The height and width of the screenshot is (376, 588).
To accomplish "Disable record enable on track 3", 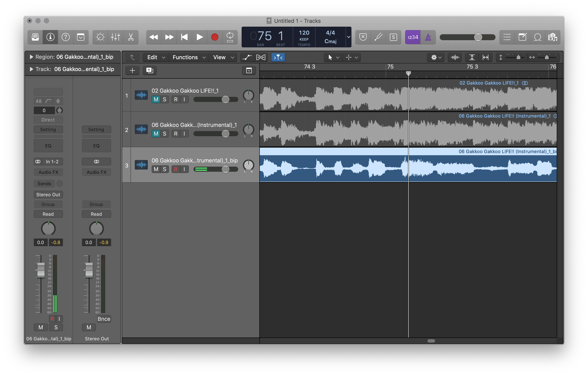I will tap(176, 169).
